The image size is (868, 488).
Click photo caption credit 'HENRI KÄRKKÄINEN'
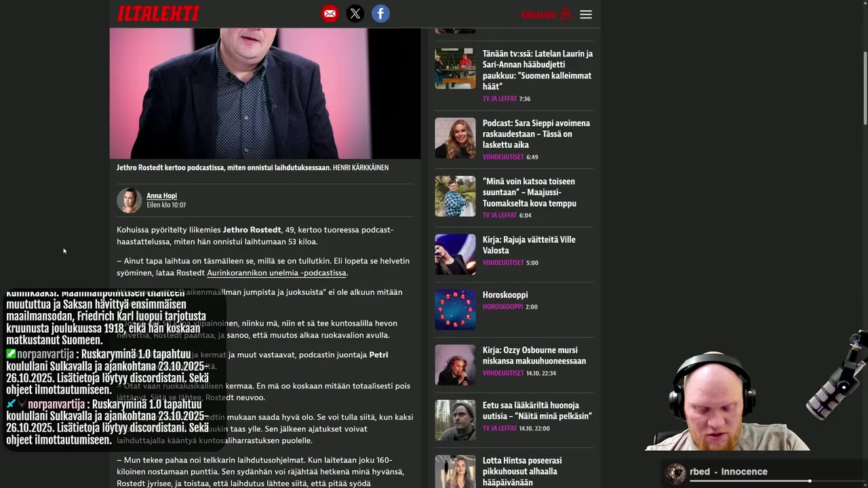pyautogui.click(x=361, y=167)
